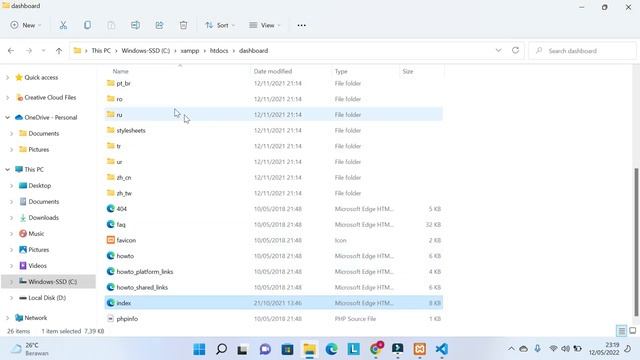640x360 pixels.
Task: Click in Search dashboard field
Action: click(582, 51)
